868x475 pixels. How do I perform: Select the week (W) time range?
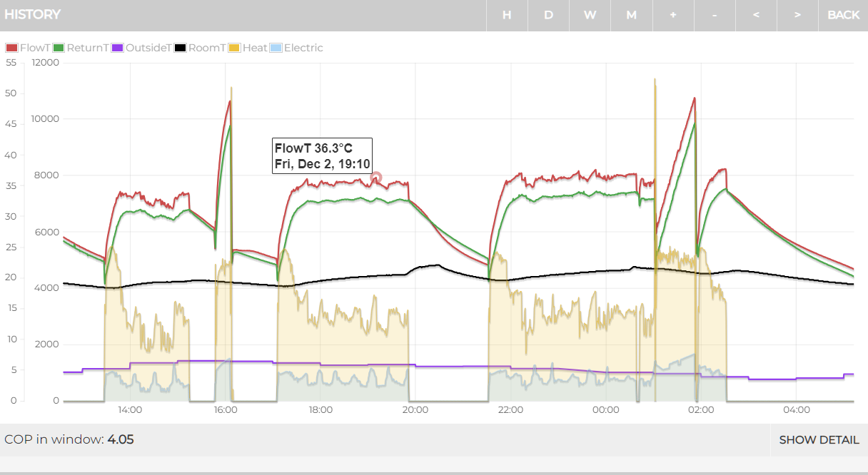(x=590, y=15)
